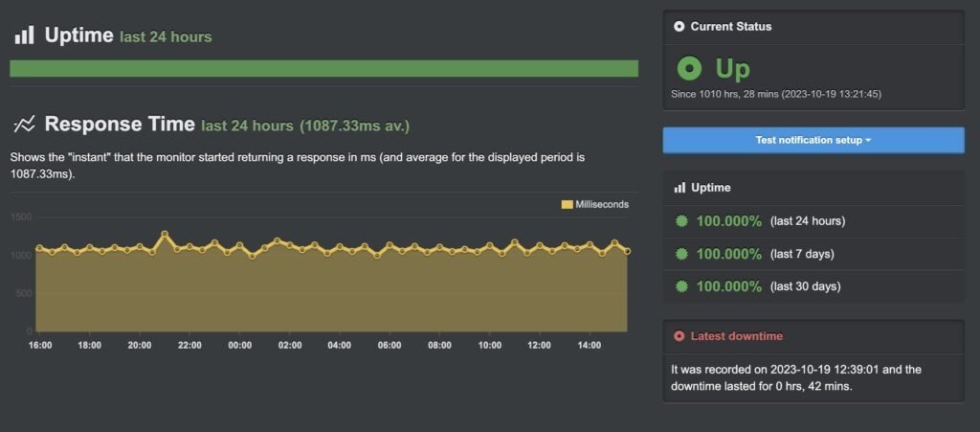Click the Uptime bar chart icon
The height and width of the screenshot is (432, 980).
click(24, 36)
